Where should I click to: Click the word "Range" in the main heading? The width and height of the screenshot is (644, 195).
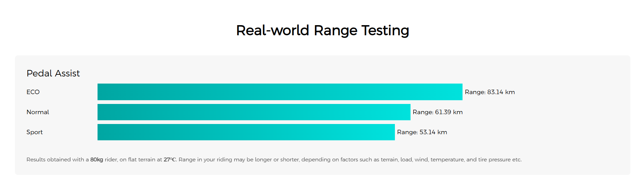(335, 31)
